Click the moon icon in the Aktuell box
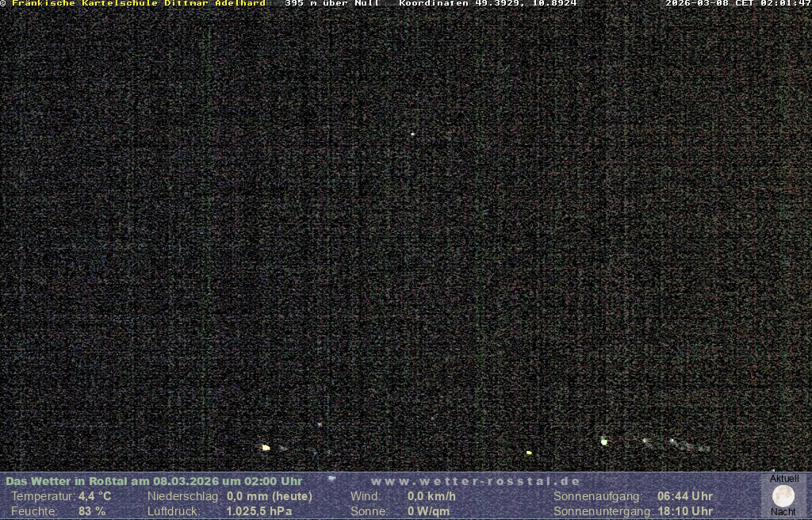Image resolution: width=812 pixels, height=520 pixels. point(783,496)
